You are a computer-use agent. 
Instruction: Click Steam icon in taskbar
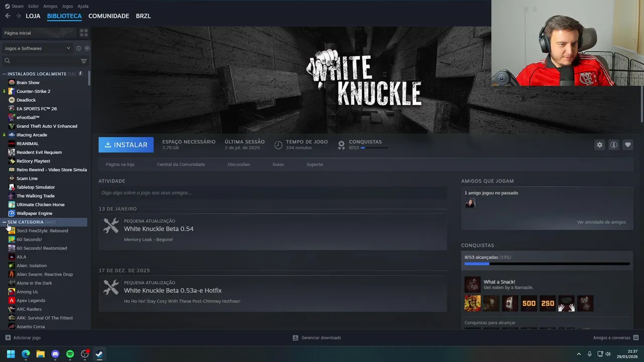tap(100, 354)
